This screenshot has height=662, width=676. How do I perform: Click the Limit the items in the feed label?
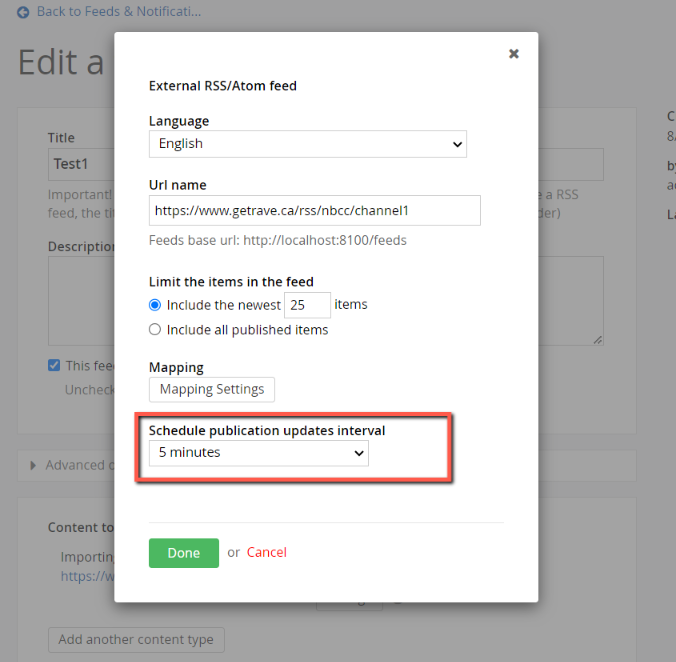231,282
